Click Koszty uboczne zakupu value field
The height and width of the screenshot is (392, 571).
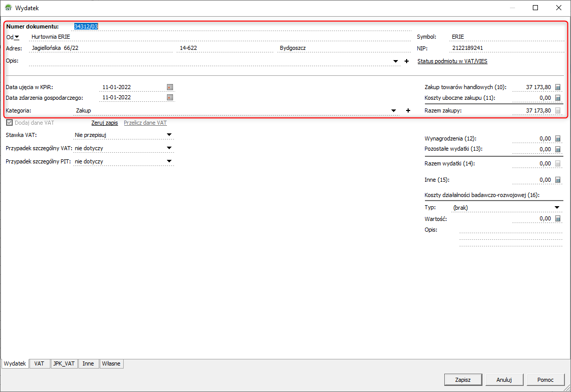click(533, 98)
